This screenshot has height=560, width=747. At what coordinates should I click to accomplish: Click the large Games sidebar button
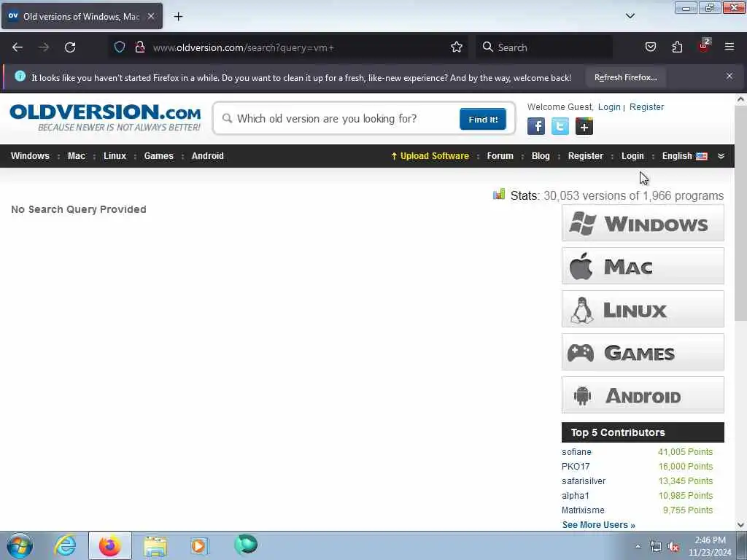(x=643, y=352)
